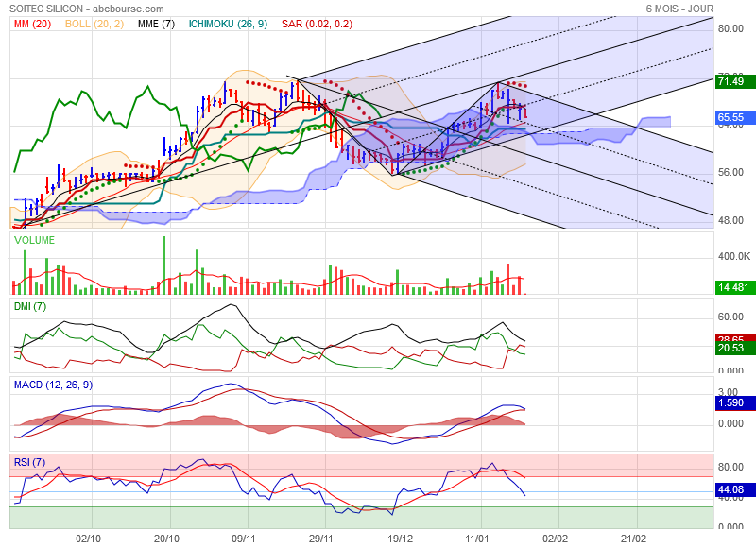Click the SOITEC SILICON - abcbourse.com title
756x548 pixels.
tap(87, 9)
